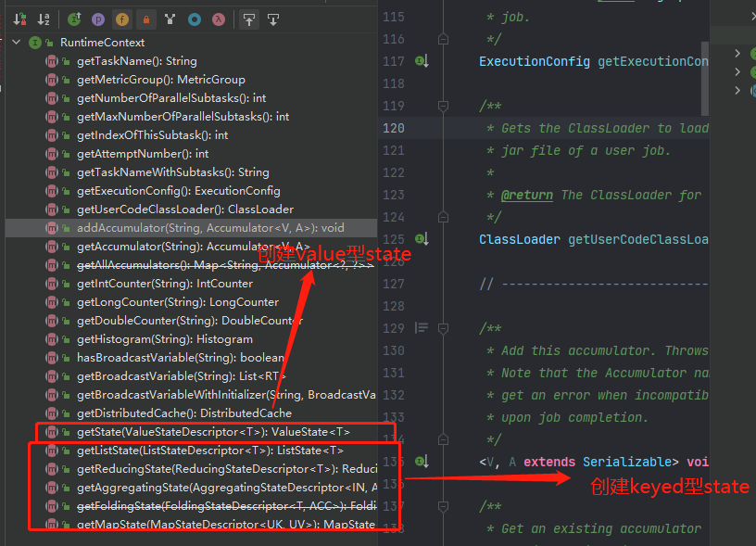Select getState(ValueStateDescriptor<T>) row

[192, 432]
